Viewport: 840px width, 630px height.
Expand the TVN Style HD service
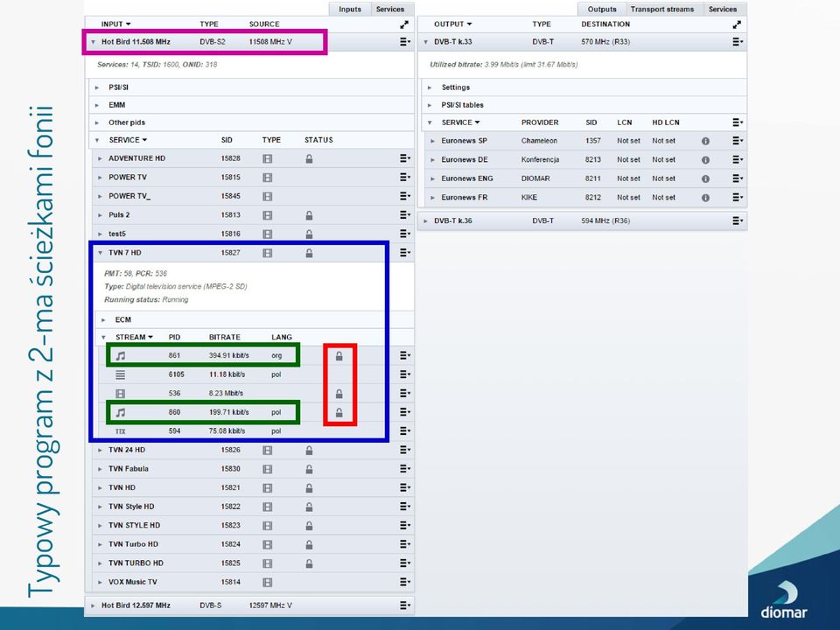[x=100, y=507]
